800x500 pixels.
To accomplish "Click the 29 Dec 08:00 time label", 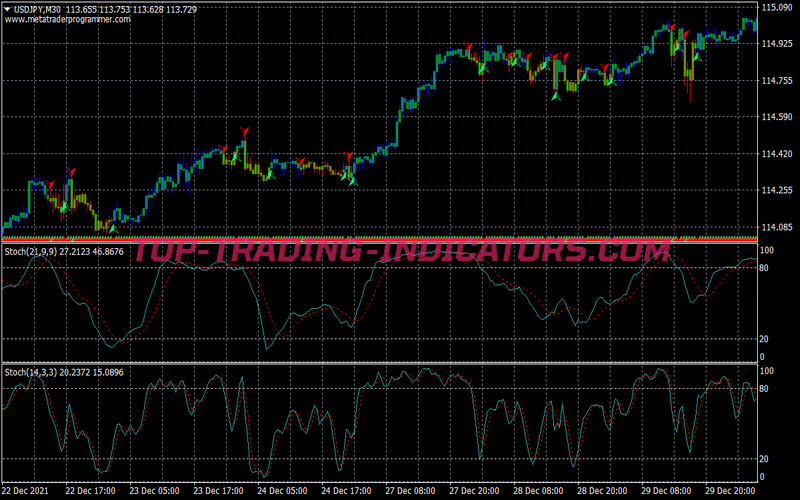I will [666, 491].
